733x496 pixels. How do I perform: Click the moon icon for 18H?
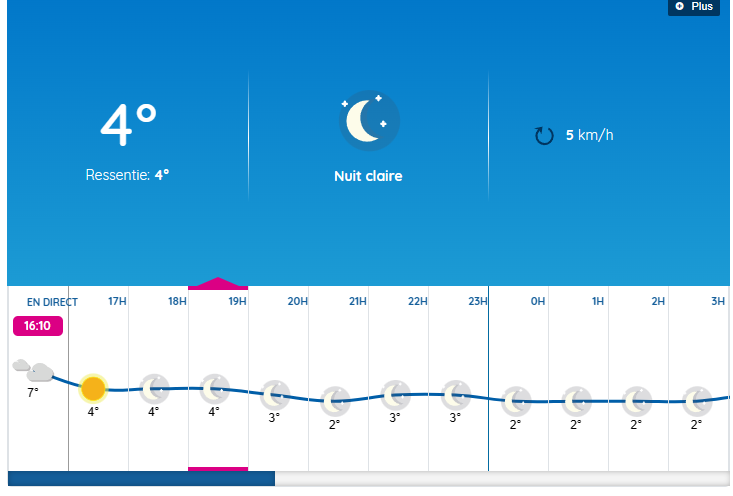tap(153, 388)
